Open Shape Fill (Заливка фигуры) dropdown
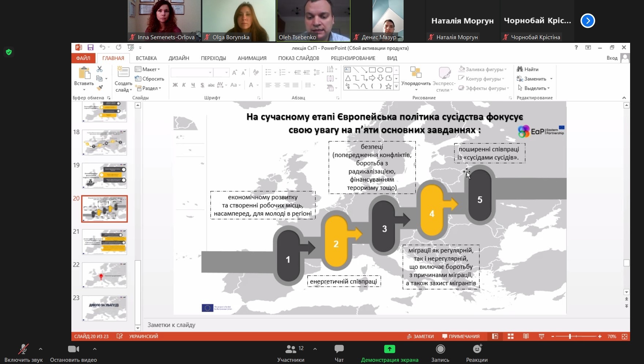The width and height of the screenshot is (644, 364). tap(483, 69)
